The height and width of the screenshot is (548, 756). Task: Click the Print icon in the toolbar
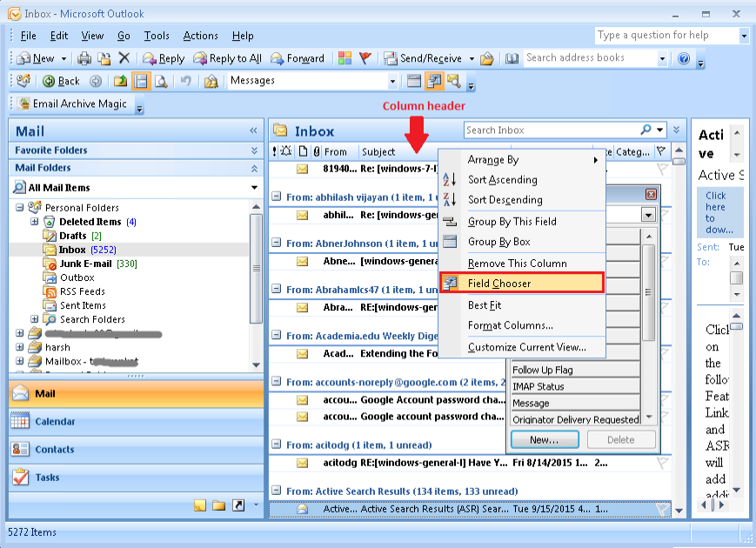(x=84, y=58)
